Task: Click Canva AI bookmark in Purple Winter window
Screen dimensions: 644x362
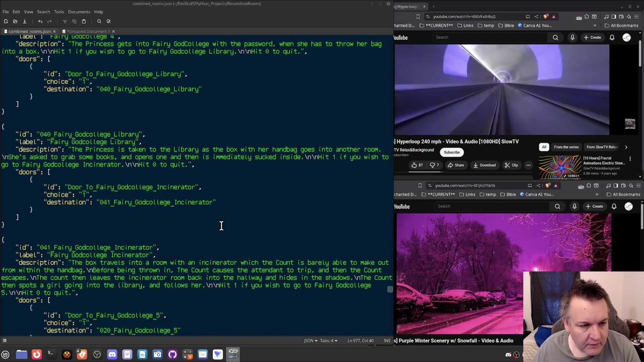Action: pos(537,195)
